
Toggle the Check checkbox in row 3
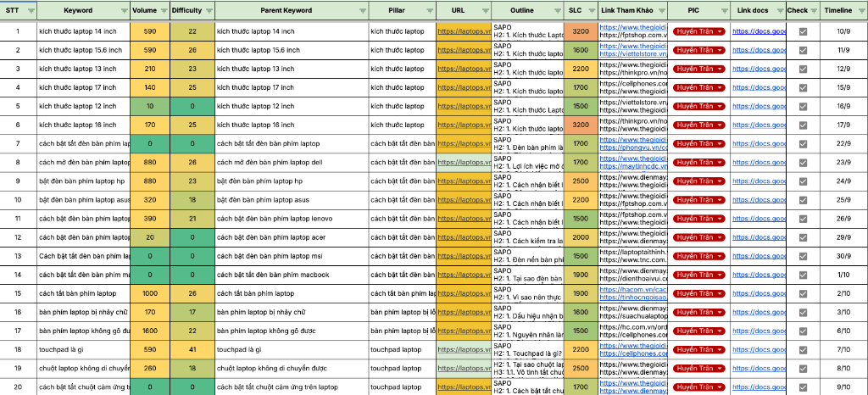(803, 70)
